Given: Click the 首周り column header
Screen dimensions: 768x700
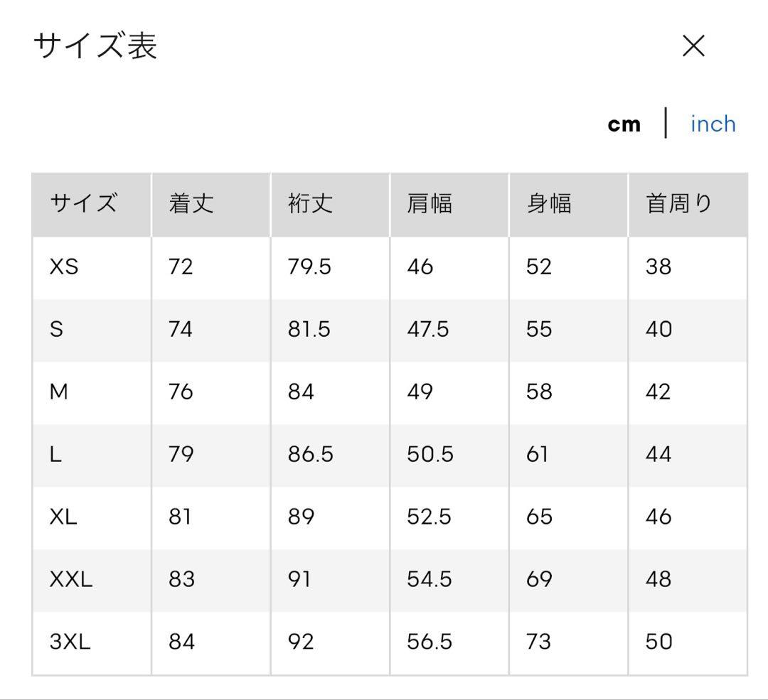Looking at the screenshot, I should [x=678, y=203].
